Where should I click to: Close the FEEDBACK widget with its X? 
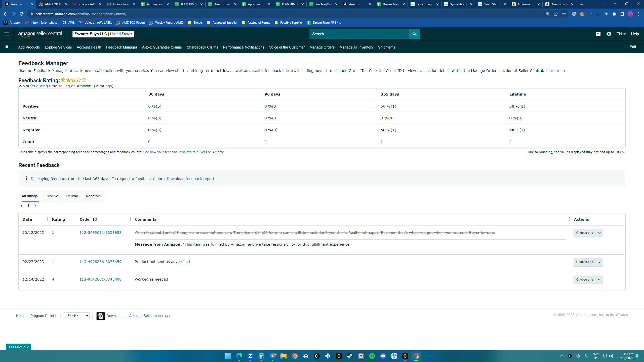pos(28,347)
